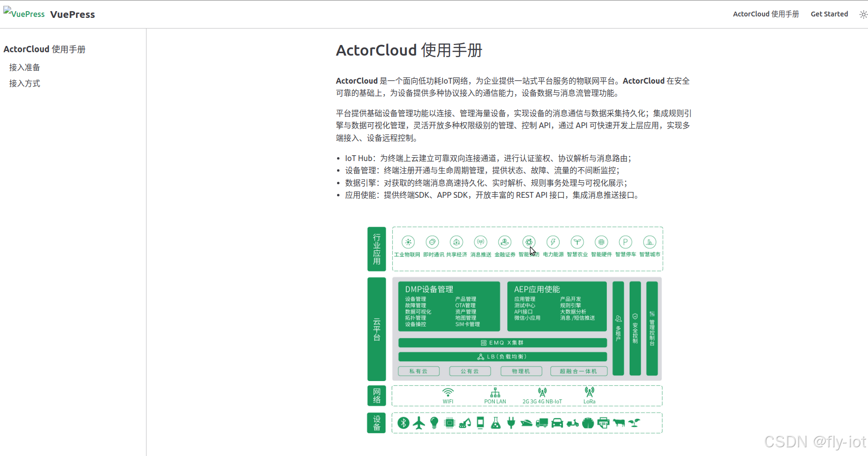Open the Get Started navbar link
The height and width of the screenshot is (456, 868).
tap(829, 14)
